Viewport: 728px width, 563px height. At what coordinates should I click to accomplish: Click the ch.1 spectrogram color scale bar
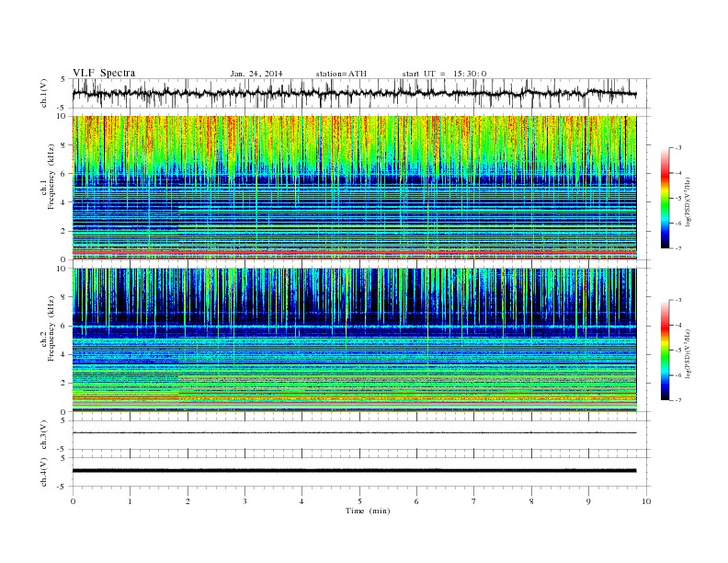[x=665, y=198]
